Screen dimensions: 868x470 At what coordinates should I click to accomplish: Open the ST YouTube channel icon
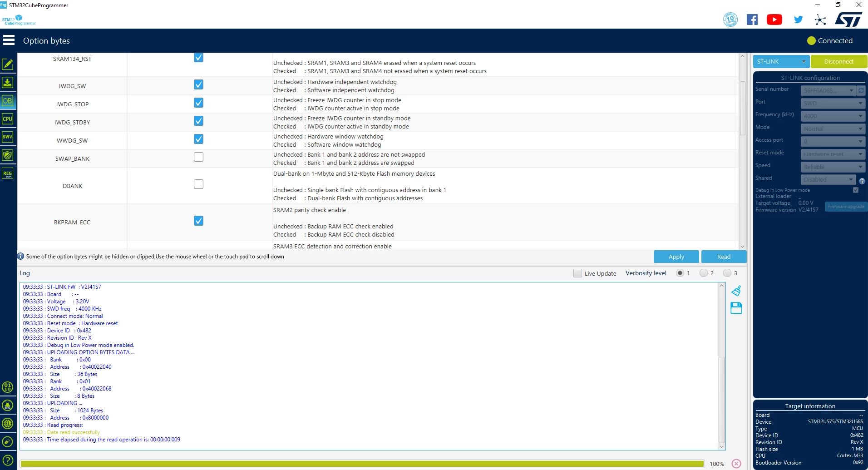774,20
